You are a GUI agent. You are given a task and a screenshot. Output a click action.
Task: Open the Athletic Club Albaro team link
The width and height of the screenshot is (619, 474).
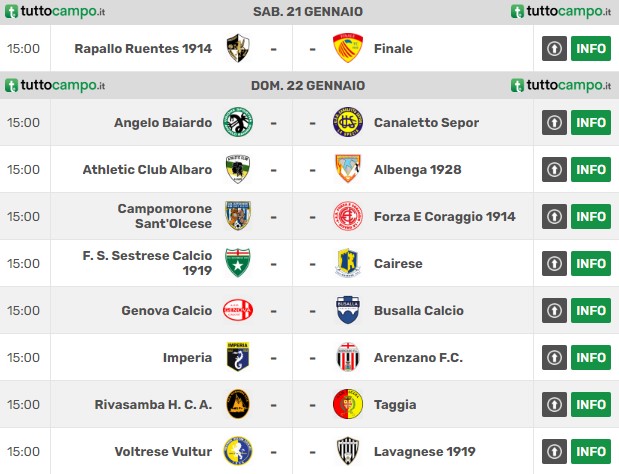click(147, 169)
